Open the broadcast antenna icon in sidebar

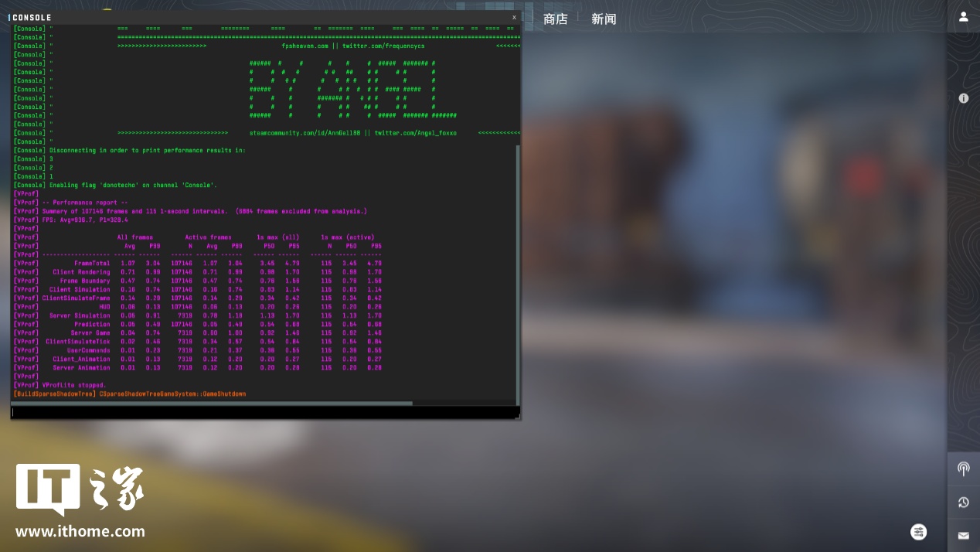pos(963,469)
